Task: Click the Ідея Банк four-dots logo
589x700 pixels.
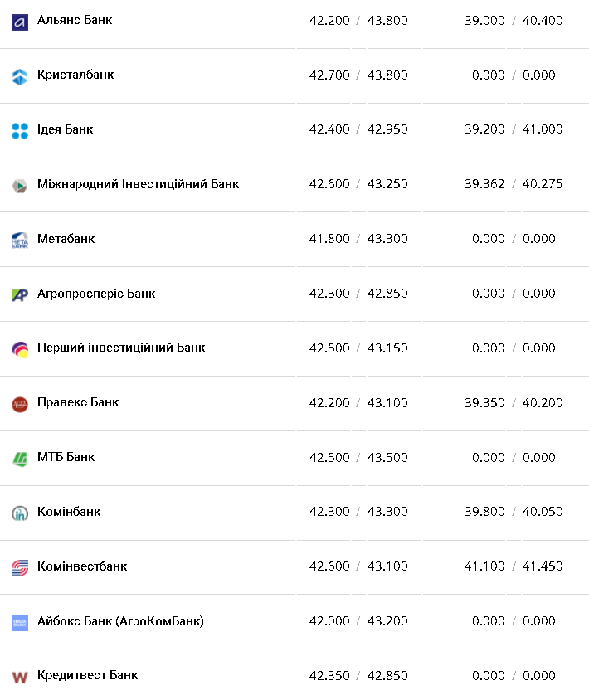Action: [x=20, y=131]
